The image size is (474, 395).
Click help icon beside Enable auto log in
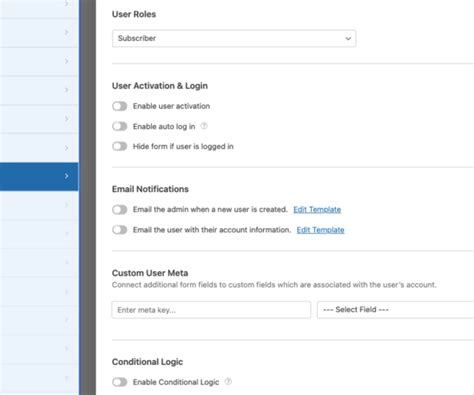tap(204, 126)
